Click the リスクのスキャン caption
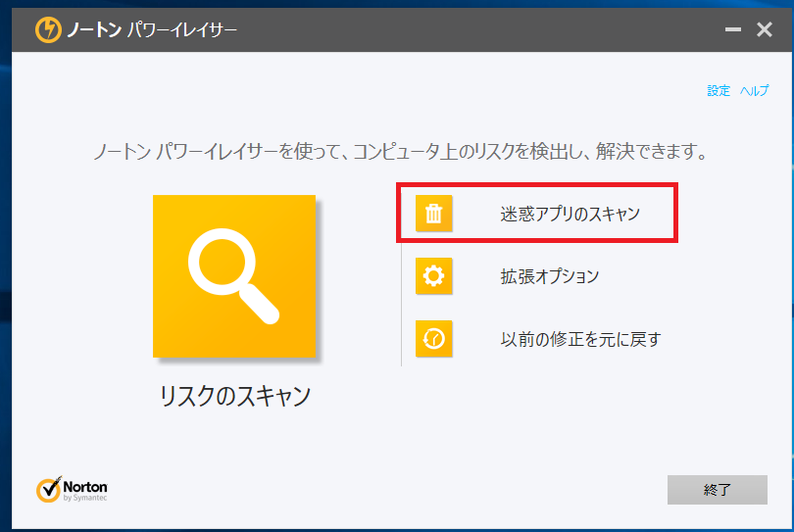 (235, 396)
